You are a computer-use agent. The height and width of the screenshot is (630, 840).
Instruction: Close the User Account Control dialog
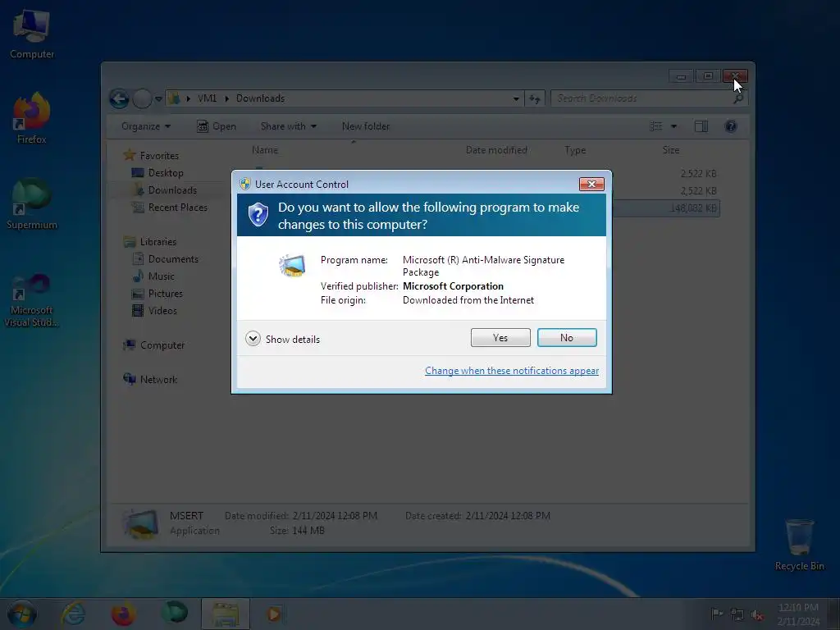591,185
